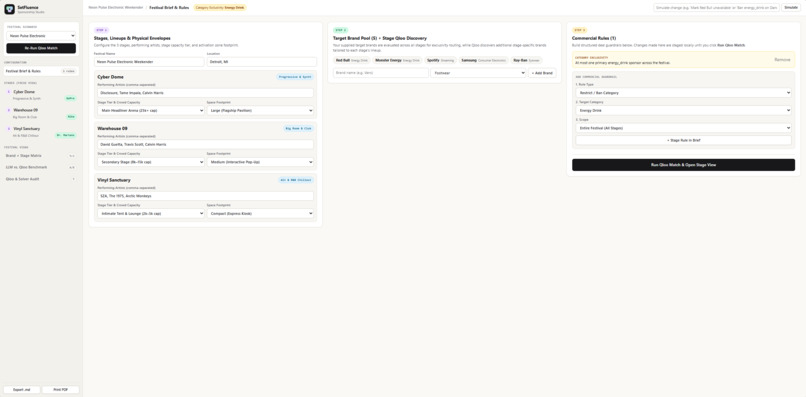Viewport: 806px width, 397px height.
Task: Open Warehouse 09 space footprint dropdown
Action: 260,162
